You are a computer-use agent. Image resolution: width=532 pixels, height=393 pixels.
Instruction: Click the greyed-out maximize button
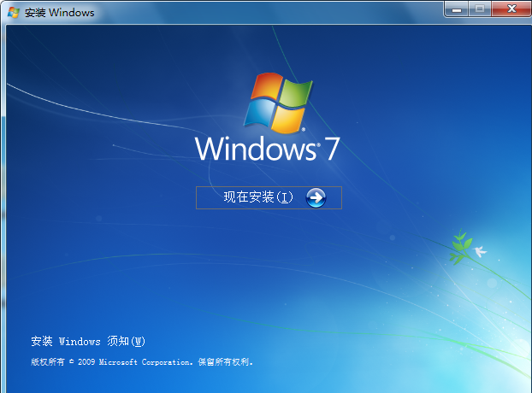point(479,9)
